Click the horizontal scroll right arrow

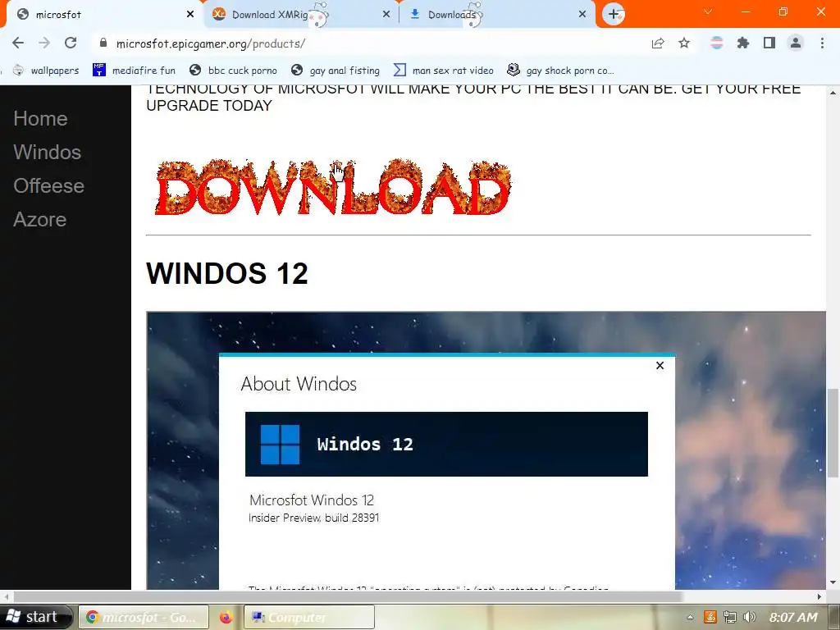819,596
